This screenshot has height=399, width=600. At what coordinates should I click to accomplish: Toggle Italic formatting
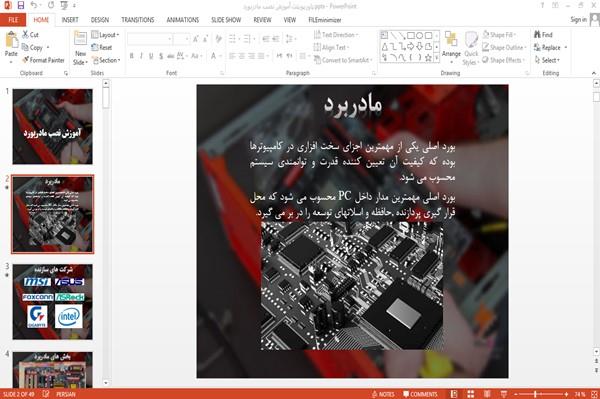141,56
